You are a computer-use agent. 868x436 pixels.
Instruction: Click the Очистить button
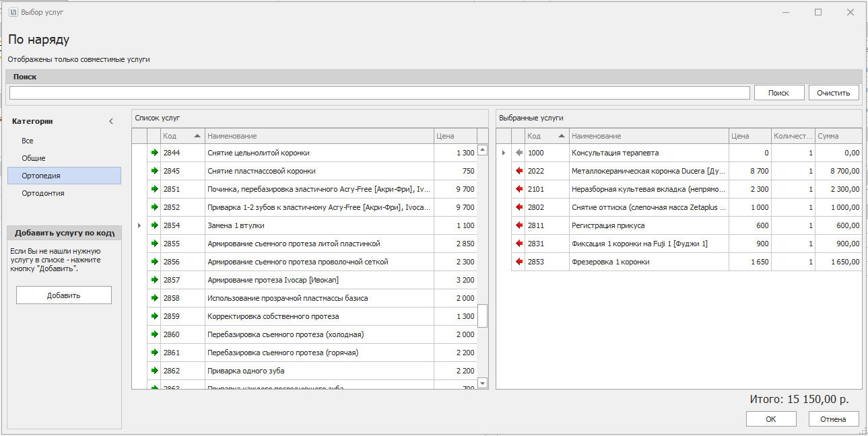834,93
